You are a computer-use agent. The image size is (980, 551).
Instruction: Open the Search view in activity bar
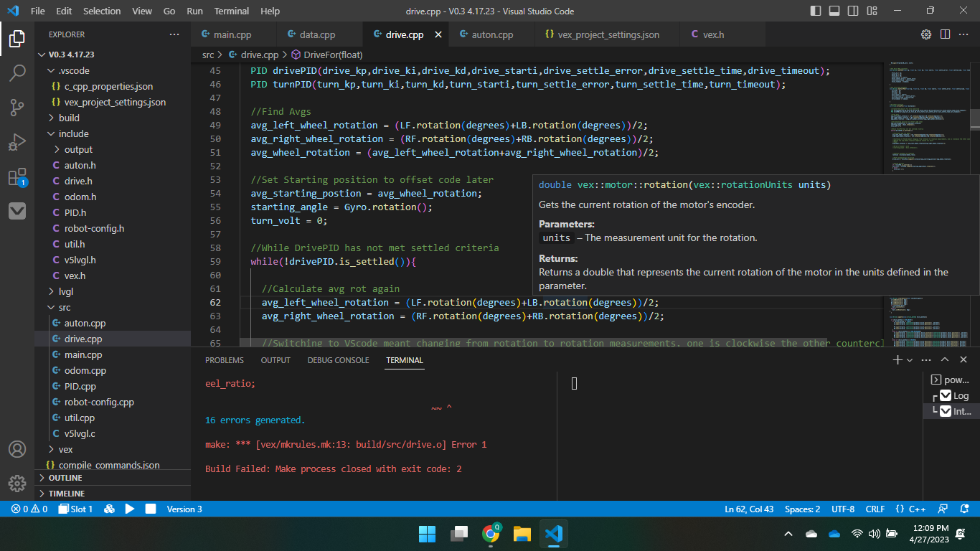pyautogui.click(x=17, y=72)
